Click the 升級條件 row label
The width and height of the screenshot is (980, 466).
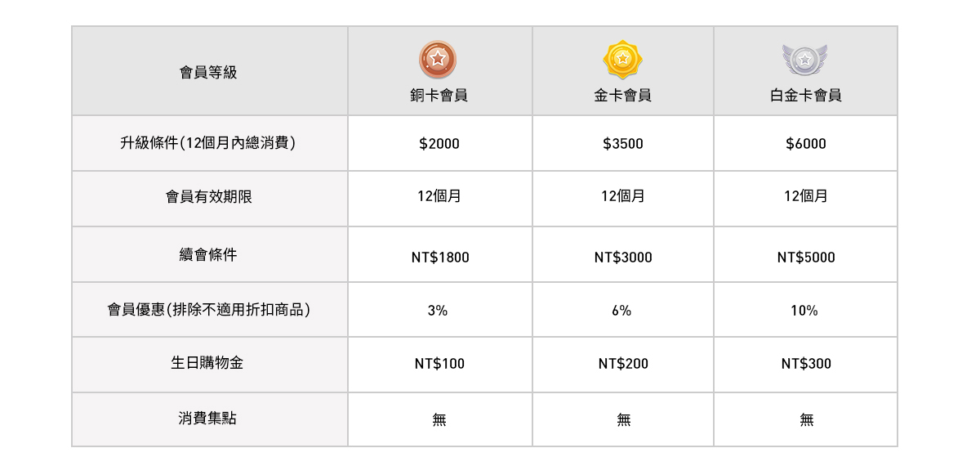[208, 143]
